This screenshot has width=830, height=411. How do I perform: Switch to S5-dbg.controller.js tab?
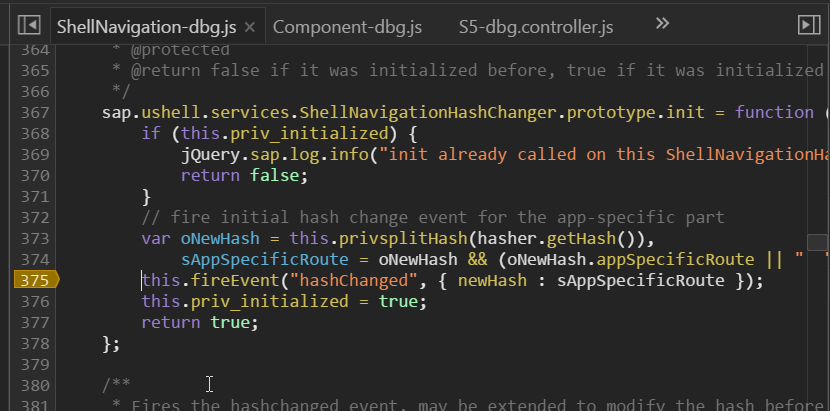point(535,25)
